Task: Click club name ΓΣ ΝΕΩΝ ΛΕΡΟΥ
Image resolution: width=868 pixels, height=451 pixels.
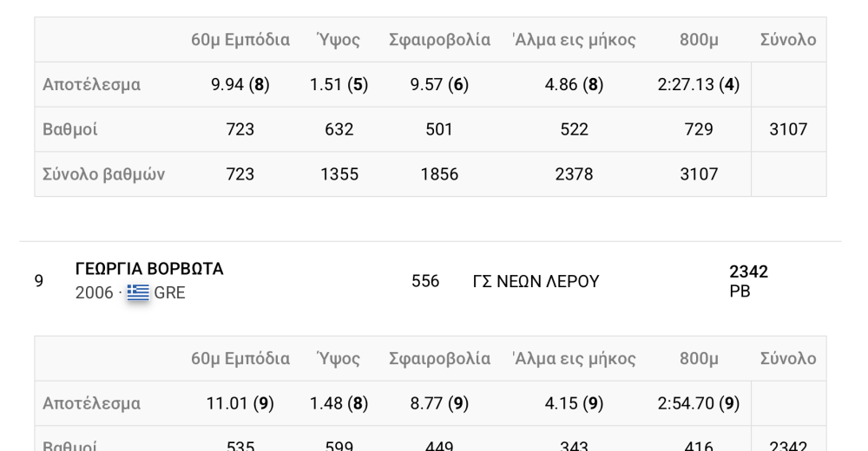Action: tap(536, 281)
